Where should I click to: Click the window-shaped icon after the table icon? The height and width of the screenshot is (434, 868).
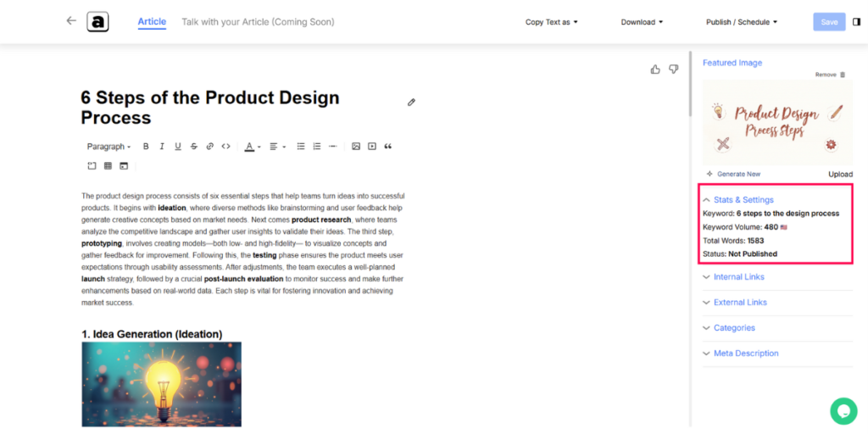[x=124, y=165]
